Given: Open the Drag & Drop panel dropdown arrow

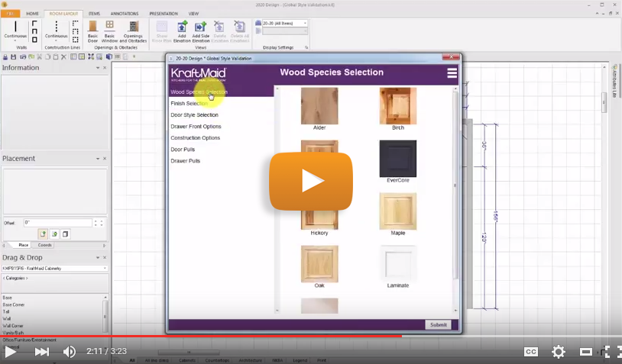Looking at the screenshot, I should [x=98, y=257].
